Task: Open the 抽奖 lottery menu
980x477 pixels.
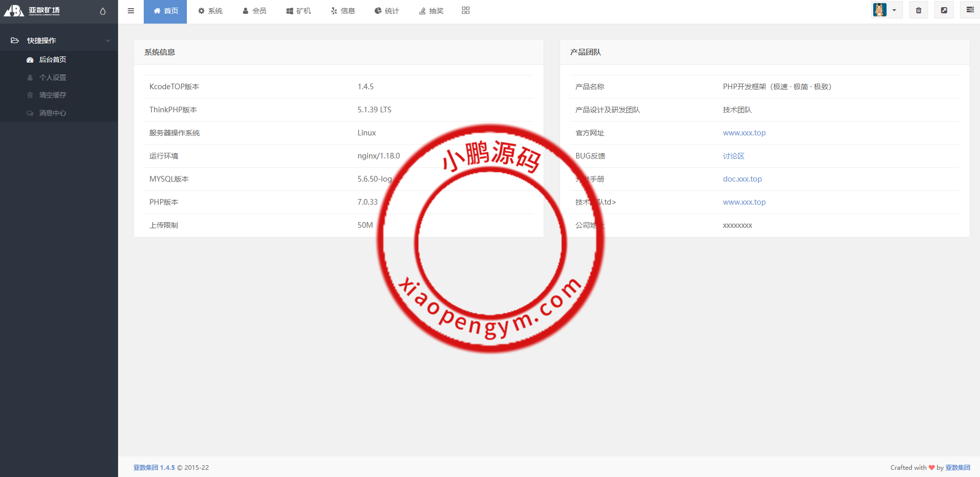Action: tap(431, 11)
